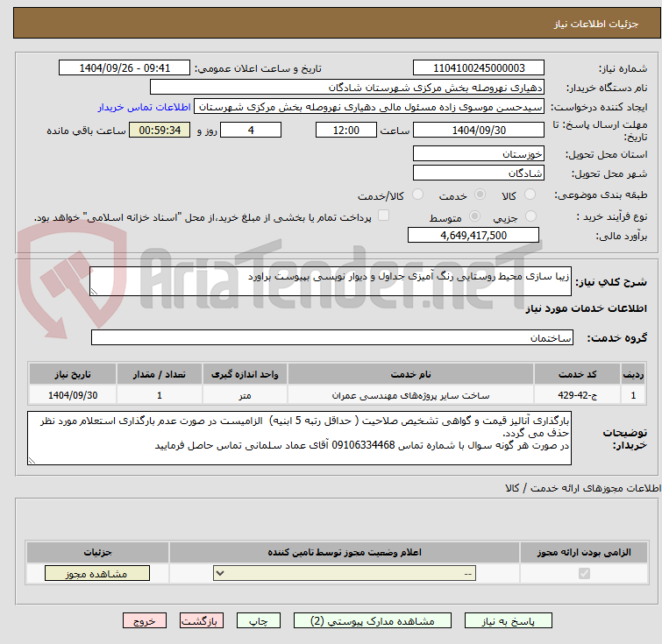This screenshot has width=662, height=644.
Task: Click cell ساخت سایر پروژه‌های مهندسی عمران
Action: [x=410, y=395]
